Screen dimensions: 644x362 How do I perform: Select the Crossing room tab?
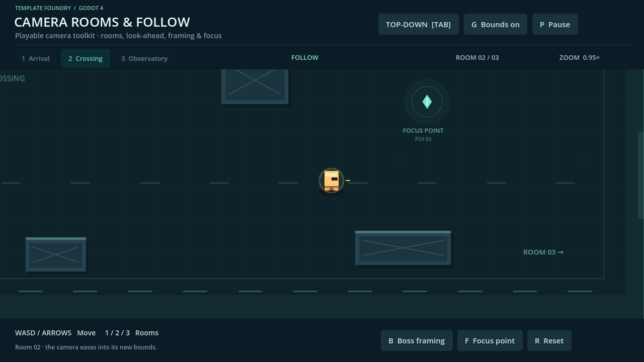pyautogui.click(x=86, y=58)
